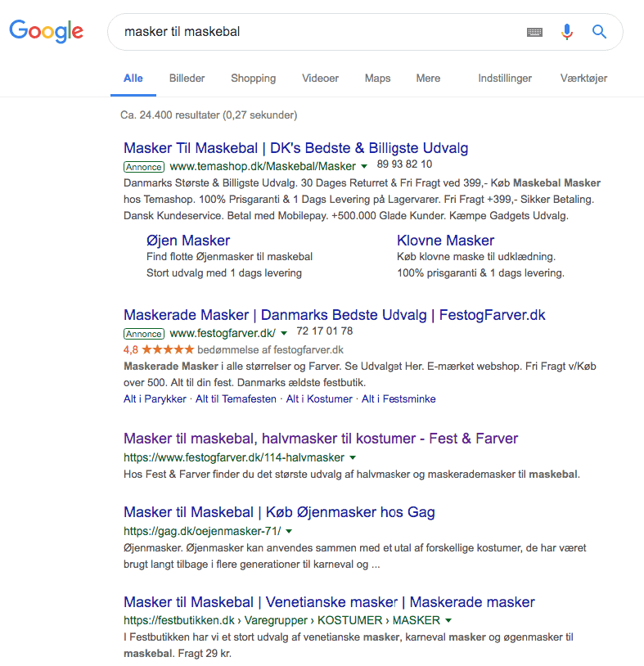Click the Alt i Festsminke link
Viewport: 644px width, 666px height.
pyautogui.click(x=399, y=398)
